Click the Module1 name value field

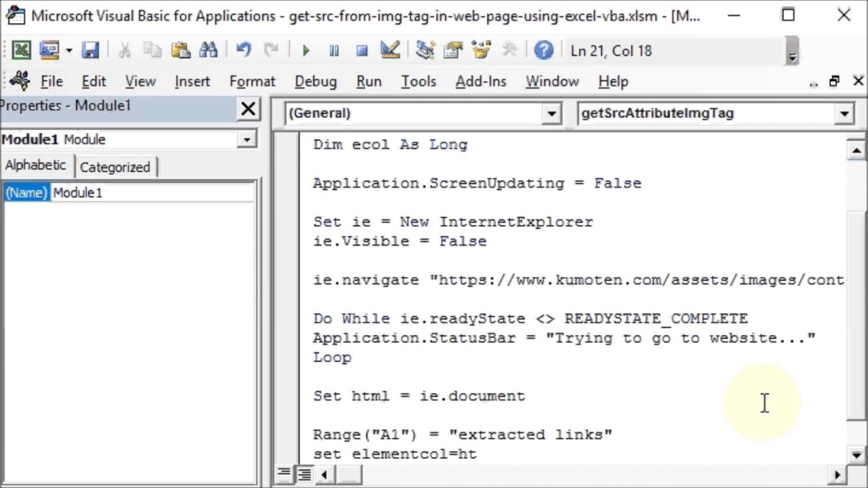tap(153, 192)
